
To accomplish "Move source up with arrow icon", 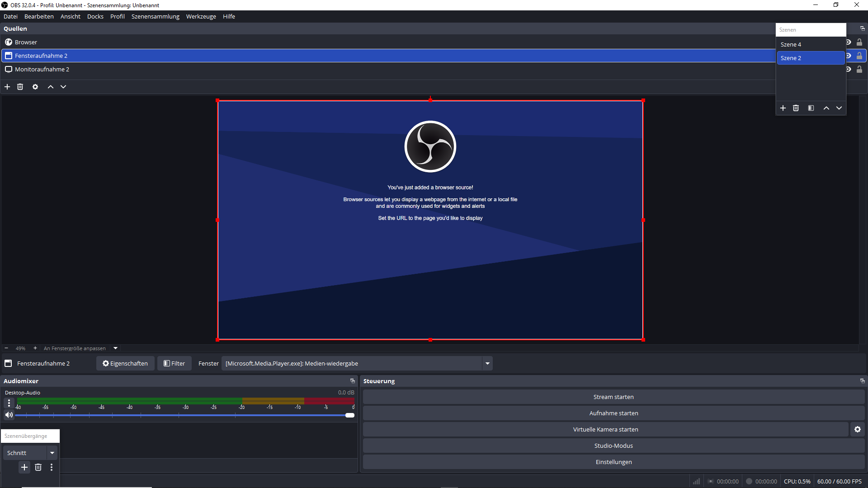I will point(51,87).
